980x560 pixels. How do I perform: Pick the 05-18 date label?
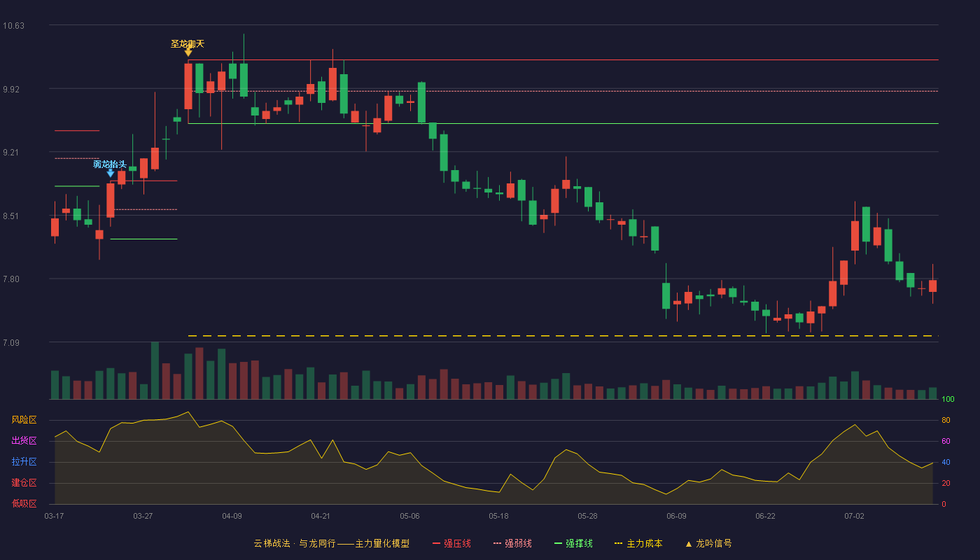click(498, 516)
